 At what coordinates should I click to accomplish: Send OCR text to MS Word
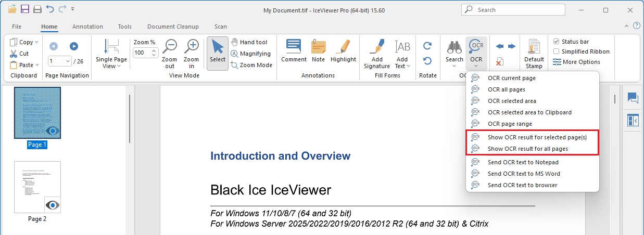click(x=532, y=174)
